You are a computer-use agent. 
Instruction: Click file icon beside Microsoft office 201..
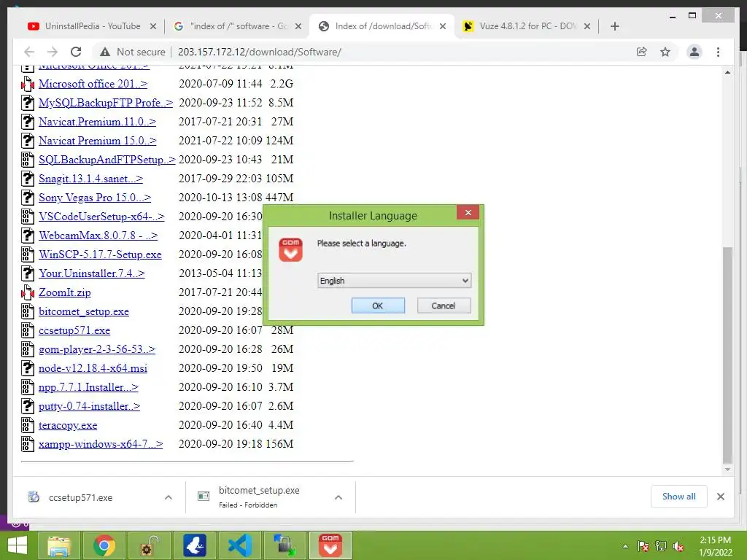(28, 84)
